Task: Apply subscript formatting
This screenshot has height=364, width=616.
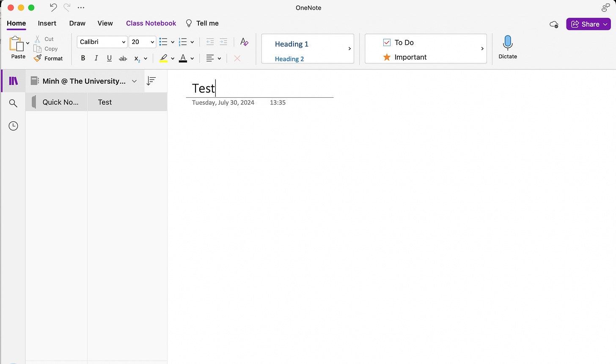Action: pyautogui.click(x=137, y=59)
